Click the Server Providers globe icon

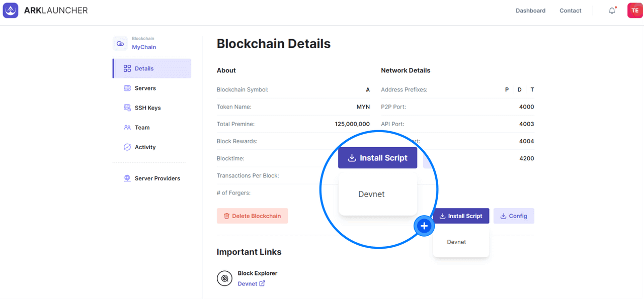pos(127,178)
